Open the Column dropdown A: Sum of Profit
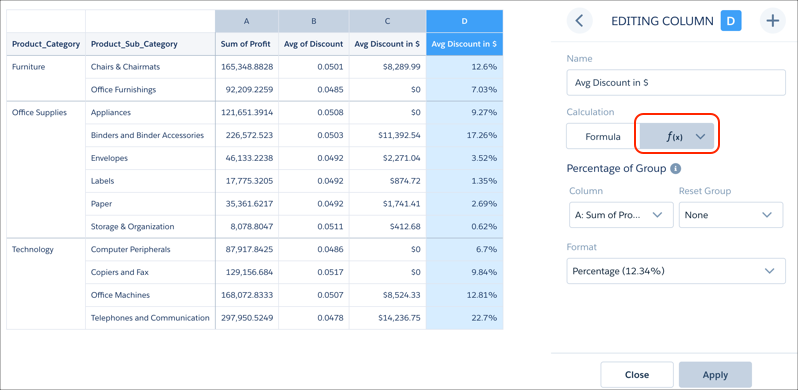Viewport: 798px width, 390px height. point(621,215)
